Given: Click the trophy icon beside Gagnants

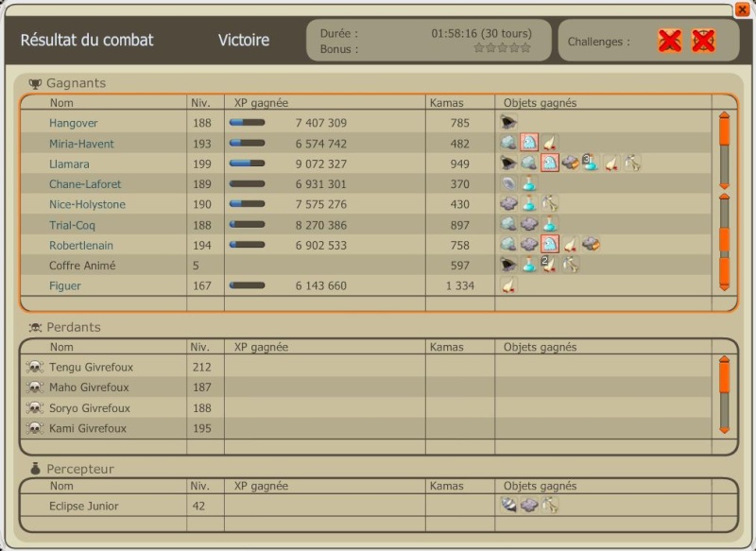Looking at the screenshot, I should pyautogui.click(x=35, y=84).
